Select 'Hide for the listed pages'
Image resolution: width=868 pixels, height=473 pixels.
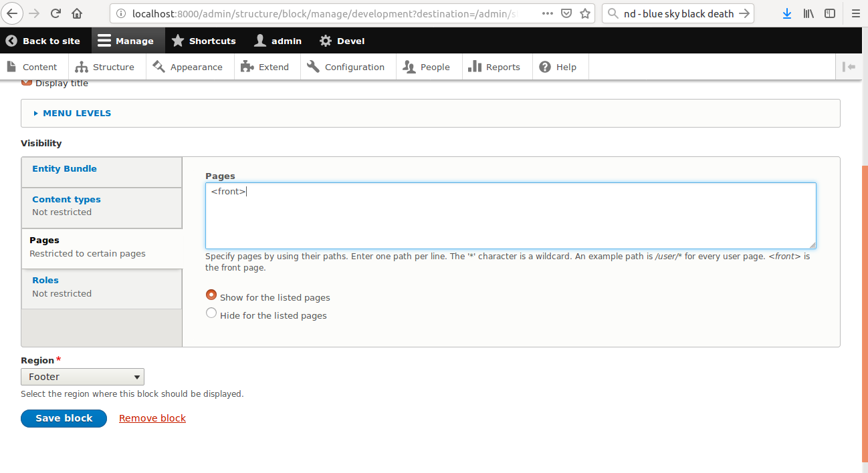(211, 313)
